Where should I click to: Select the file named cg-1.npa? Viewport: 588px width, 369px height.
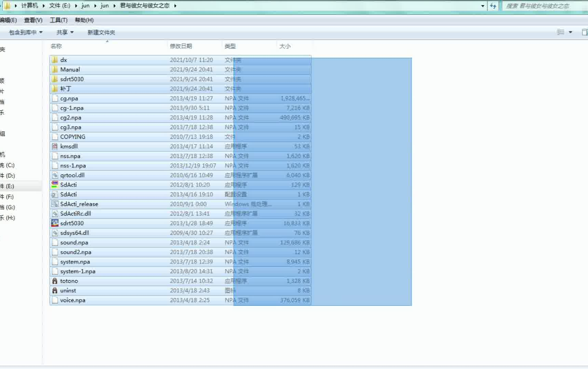[x=72, y=108]
